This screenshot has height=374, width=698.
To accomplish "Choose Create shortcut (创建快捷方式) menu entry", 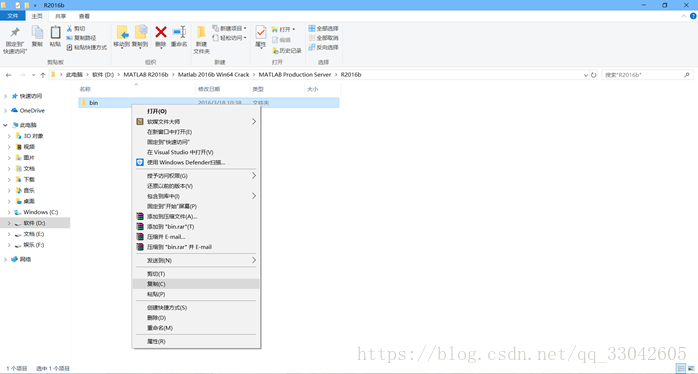I will click(196, 308).
